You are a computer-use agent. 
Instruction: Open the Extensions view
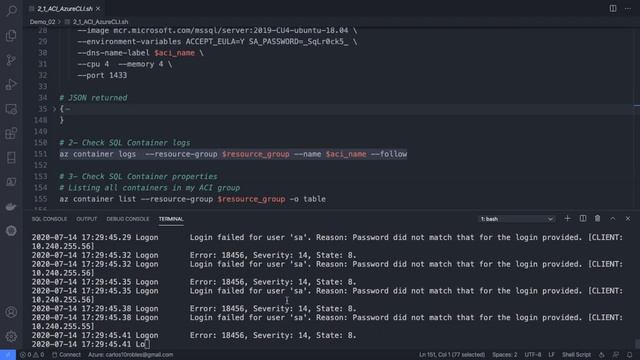point(11,133)
